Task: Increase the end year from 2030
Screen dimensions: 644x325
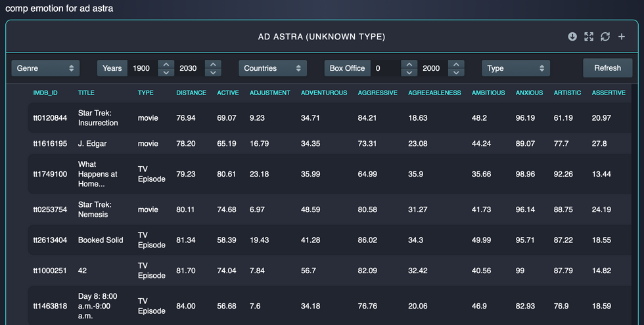Action: (213, 64)
